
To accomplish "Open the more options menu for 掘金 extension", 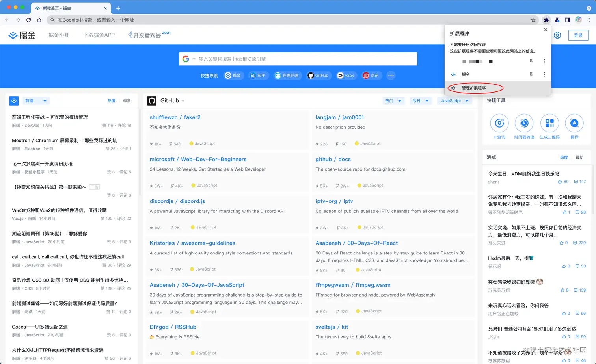I will (x=544, y=74).
